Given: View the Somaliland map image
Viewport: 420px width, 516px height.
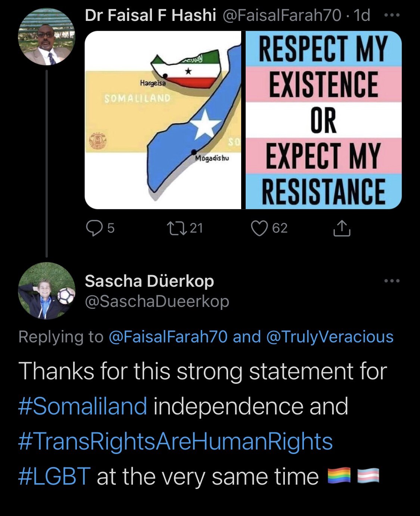Looking at the screenshot, I should point(163,120).
